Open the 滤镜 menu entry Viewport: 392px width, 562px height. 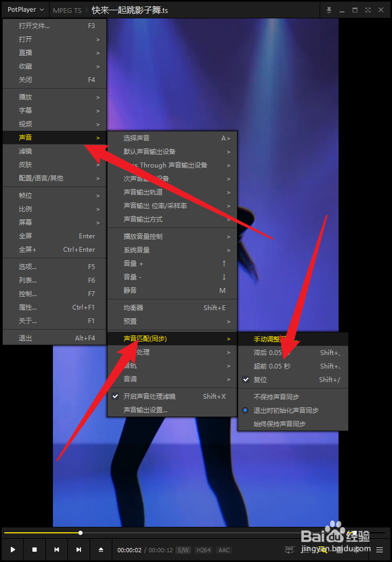coord(55,151)
